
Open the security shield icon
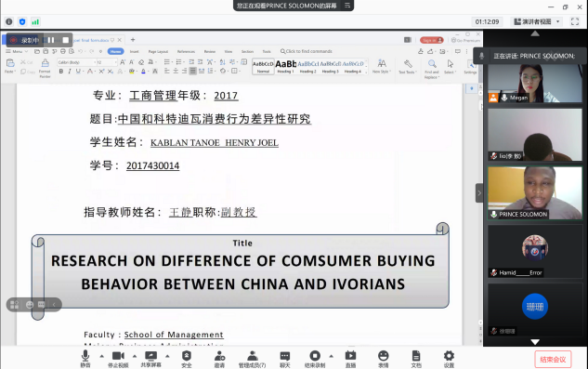[x=187, y=359]
